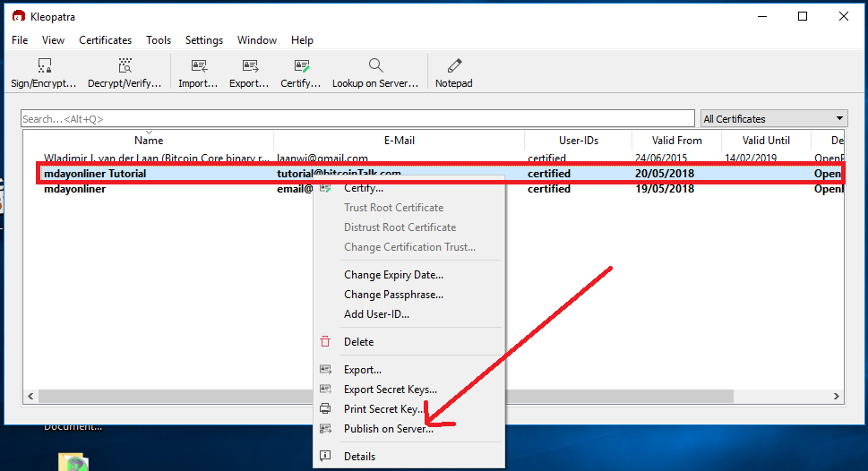Open the View menu
Viewport: 868px width, 471px height.
[x=53, y=40]
